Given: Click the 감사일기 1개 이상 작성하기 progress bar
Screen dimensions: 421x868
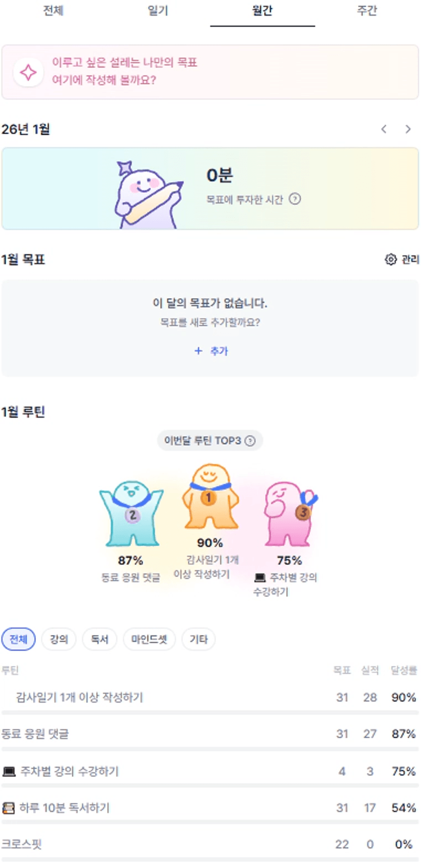Looking at the screenshot, I should click(x=210, y=713).
